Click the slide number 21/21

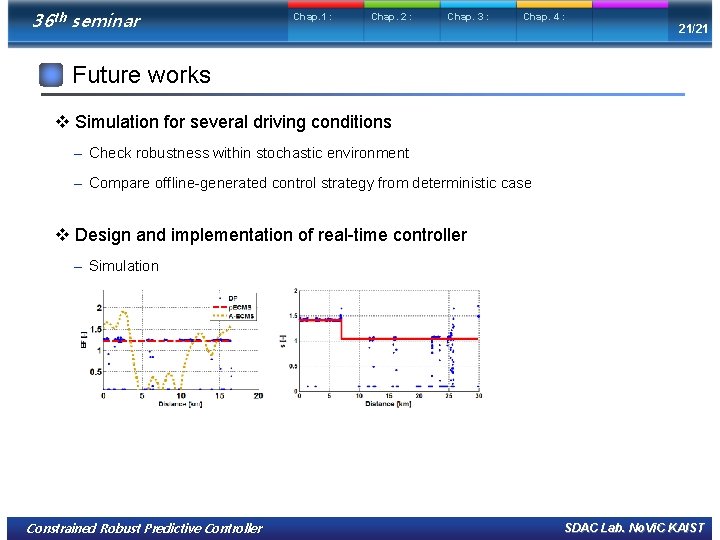pyautogui.click(x=693, y=29)
